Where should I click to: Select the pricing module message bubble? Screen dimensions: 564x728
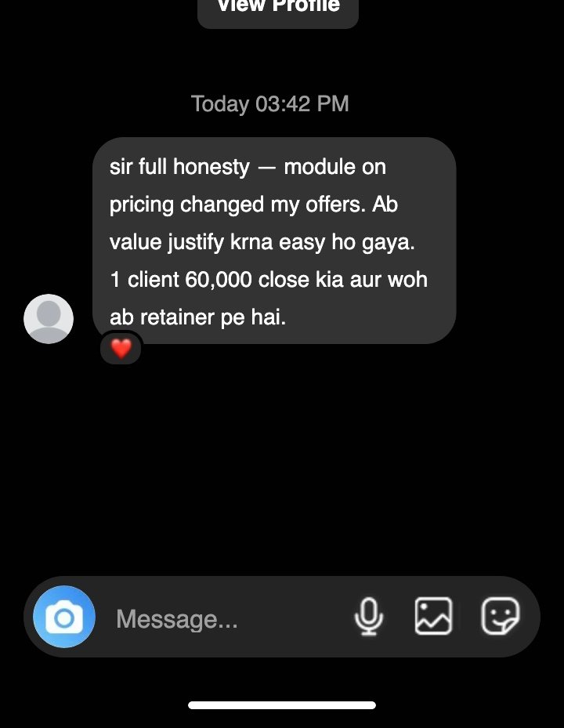coord(274,241)
